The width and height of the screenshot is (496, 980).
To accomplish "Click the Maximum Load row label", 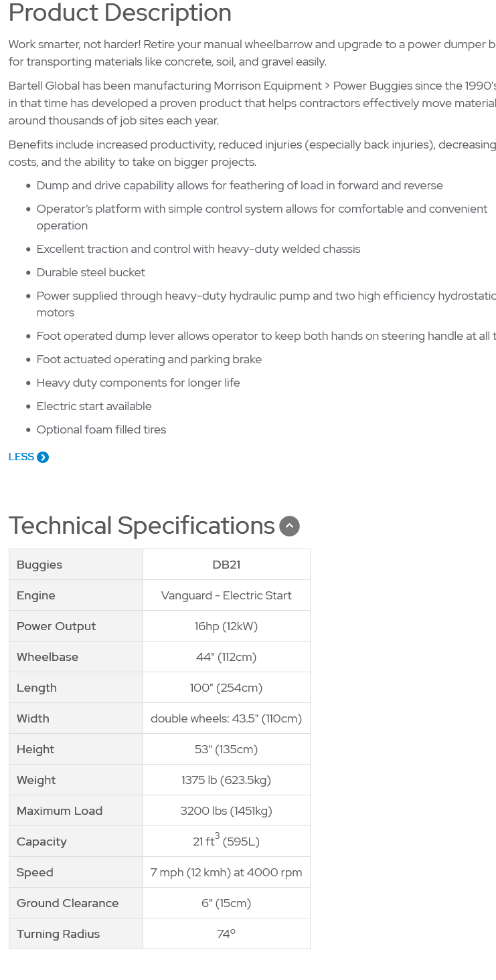I will point(60,811).
